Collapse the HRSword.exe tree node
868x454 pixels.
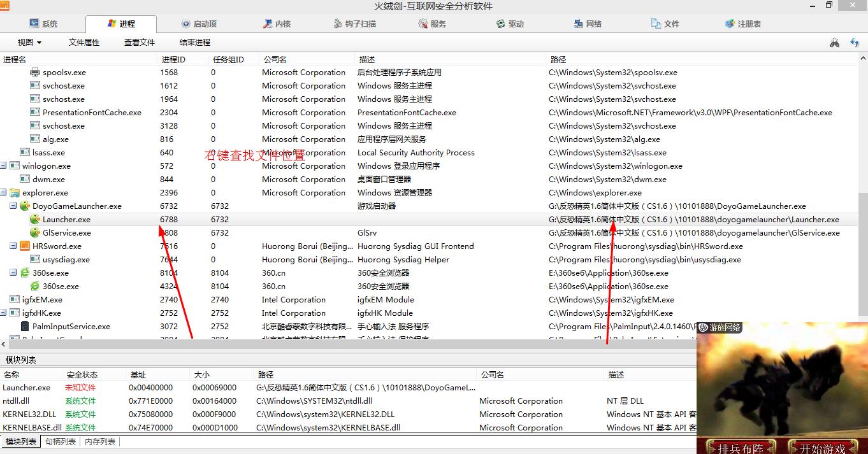[x=13, y=246]
